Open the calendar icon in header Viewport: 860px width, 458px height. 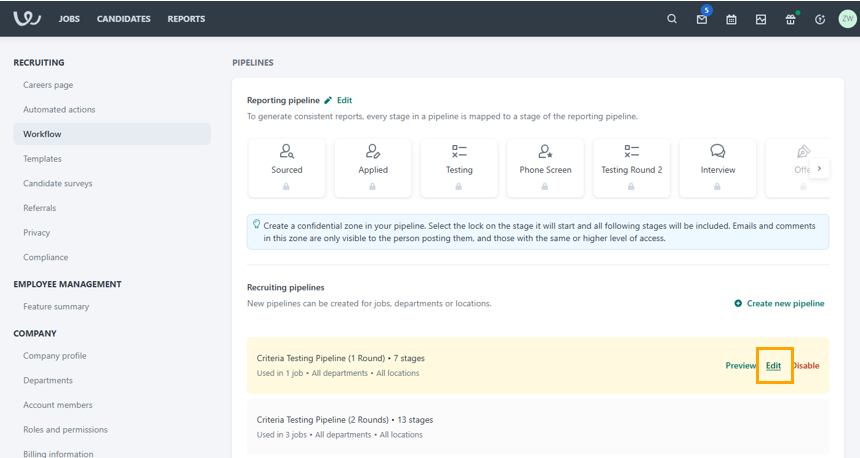pyautogui.click(x=731, y=19)
